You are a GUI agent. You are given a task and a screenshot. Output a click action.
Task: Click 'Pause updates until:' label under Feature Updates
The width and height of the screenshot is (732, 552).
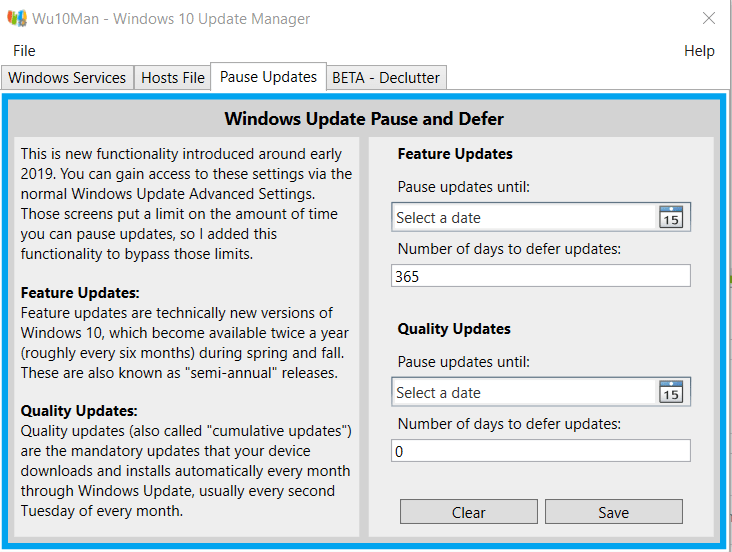[x=464, y=187]
